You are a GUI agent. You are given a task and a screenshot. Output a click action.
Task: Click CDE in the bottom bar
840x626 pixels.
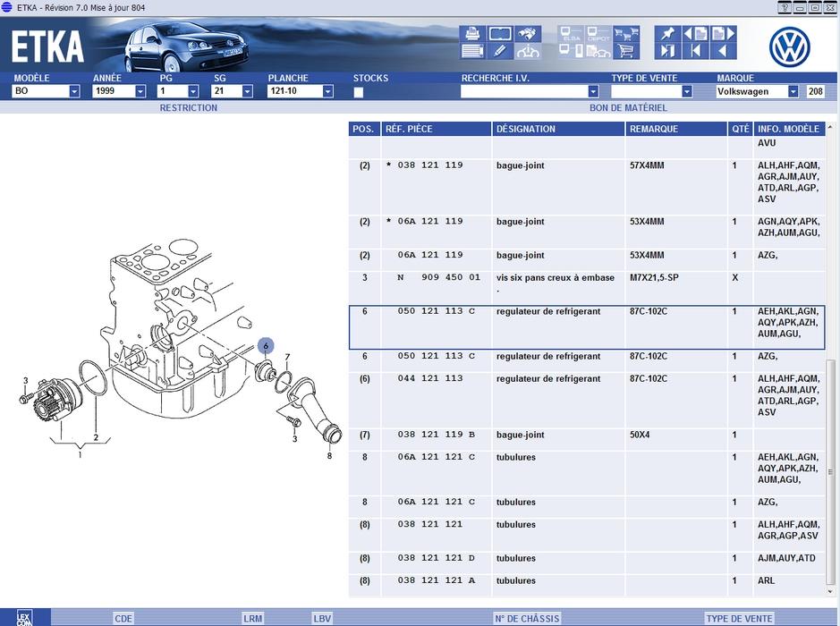tap(123, 619)
